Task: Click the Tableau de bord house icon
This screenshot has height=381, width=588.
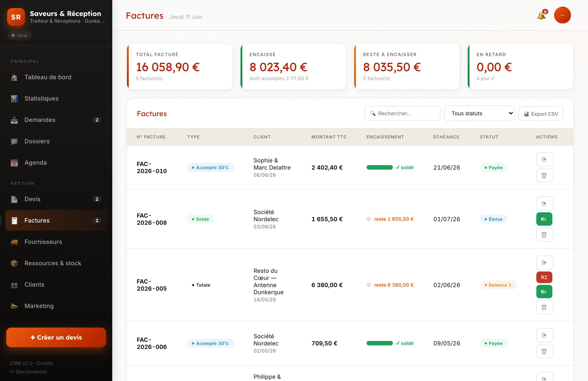Action: (14, 77)
